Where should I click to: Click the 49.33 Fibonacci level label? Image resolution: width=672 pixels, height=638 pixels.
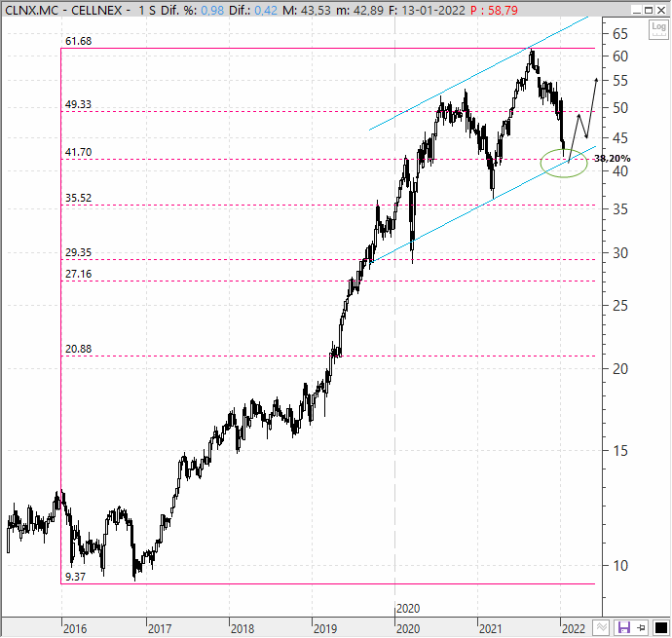79,104
